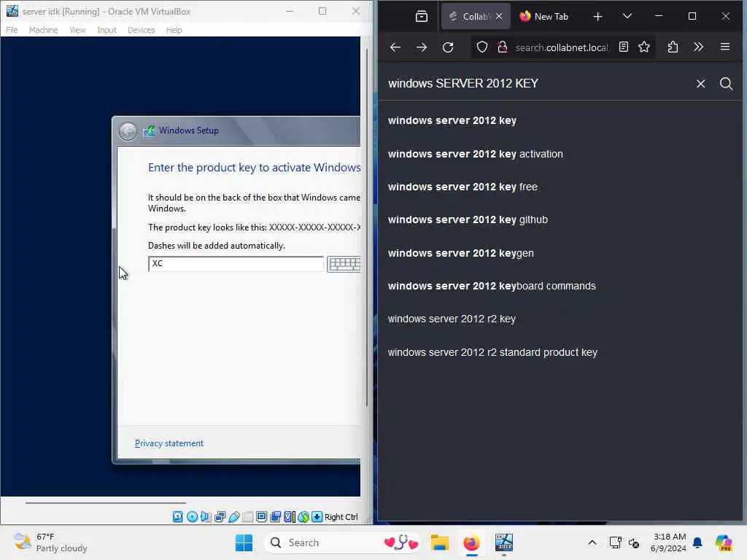Screen dimensions: 747x560
Task: Show more toolbar tools via double chevron
Action: click(x=698, y=47)
